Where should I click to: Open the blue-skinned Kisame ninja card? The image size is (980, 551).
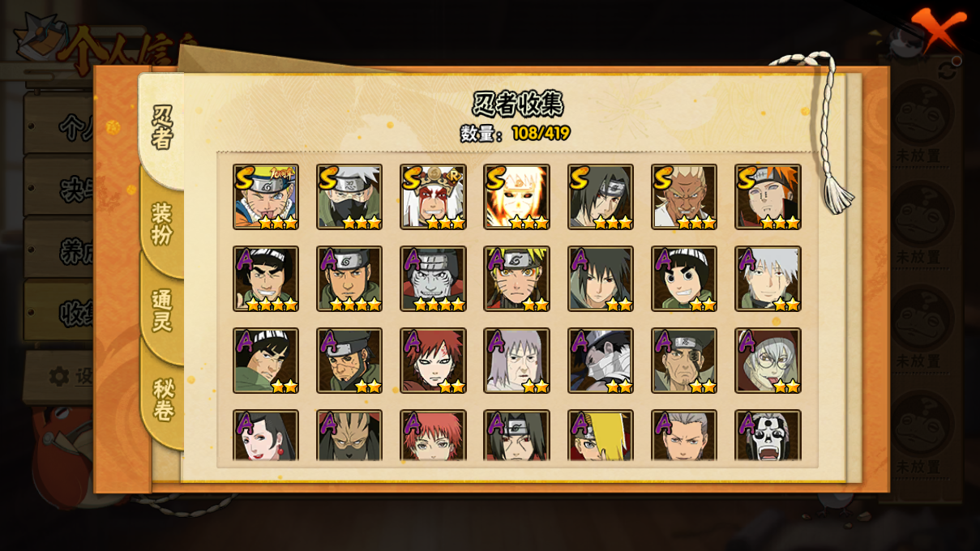pyautogui.click(x=433, y=279)
